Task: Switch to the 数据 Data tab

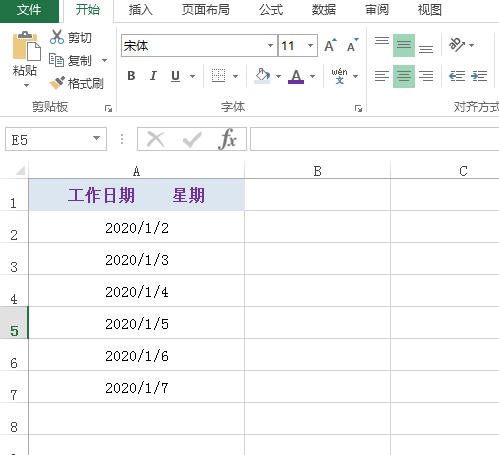Action: 324,10
